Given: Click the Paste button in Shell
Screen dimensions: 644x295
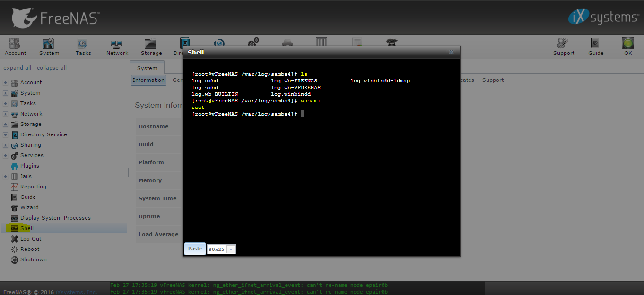Looking at the screenshot, I should tap(195, 249).
